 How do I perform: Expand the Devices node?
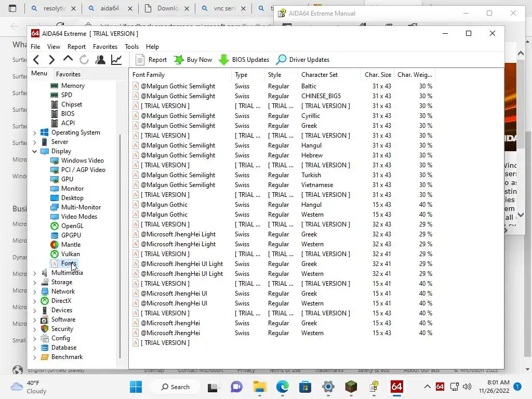coord(35,310)
